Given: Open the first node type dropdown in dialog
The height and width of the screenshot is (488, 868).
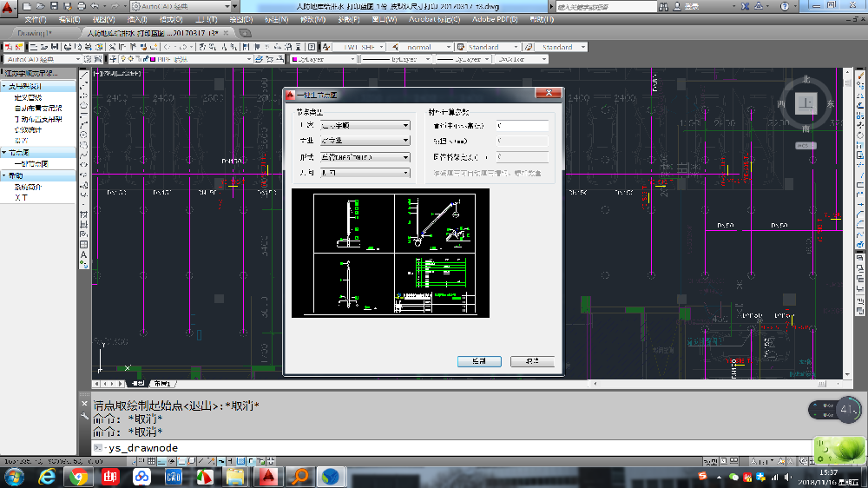Looking at the screenshot, I should (365, 125).
